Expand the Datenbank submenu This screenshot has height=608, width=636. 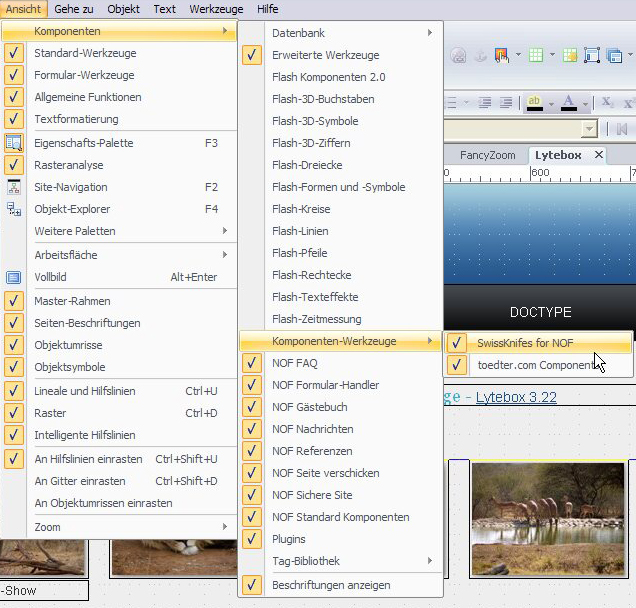coord(340,33)
